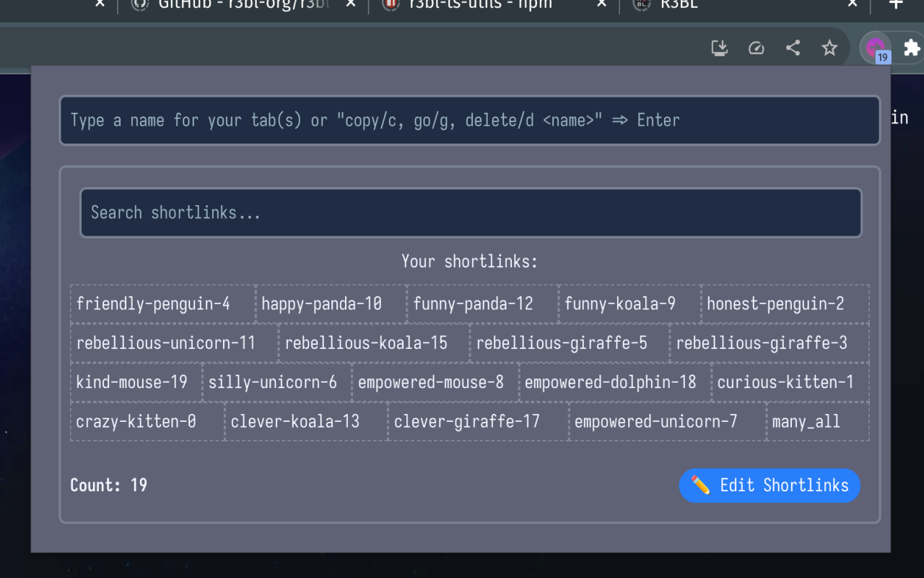Image resolution: width=924 pixels, height=578 pixels.
Task: Open shortlink funny-panda-12
Action: [x=483, y=303]
